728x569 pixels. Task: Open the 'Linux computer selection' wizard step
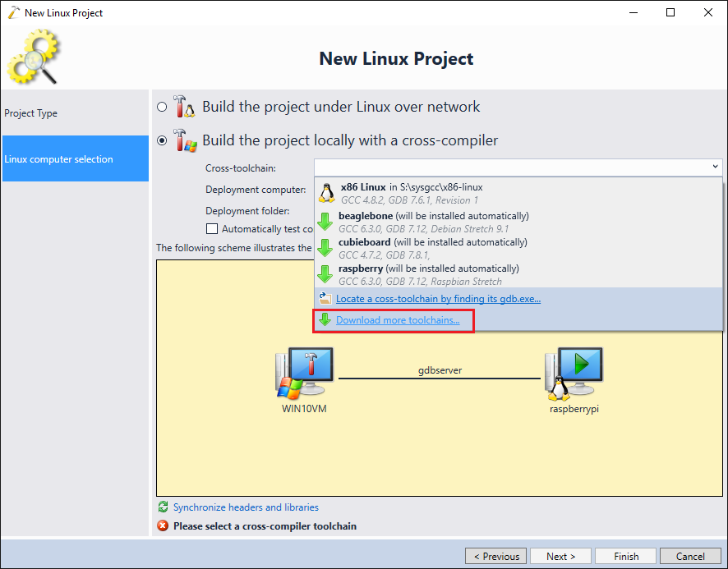76,158
